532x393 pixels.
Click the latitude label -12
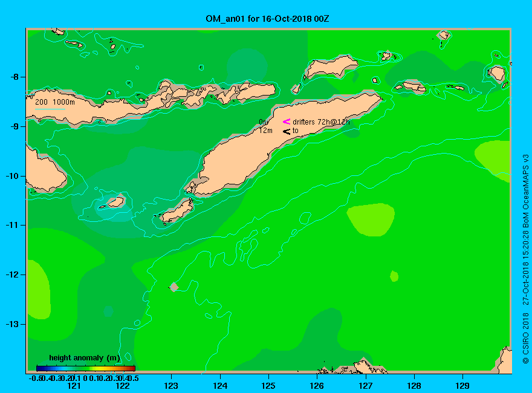[x=12, y=274]
